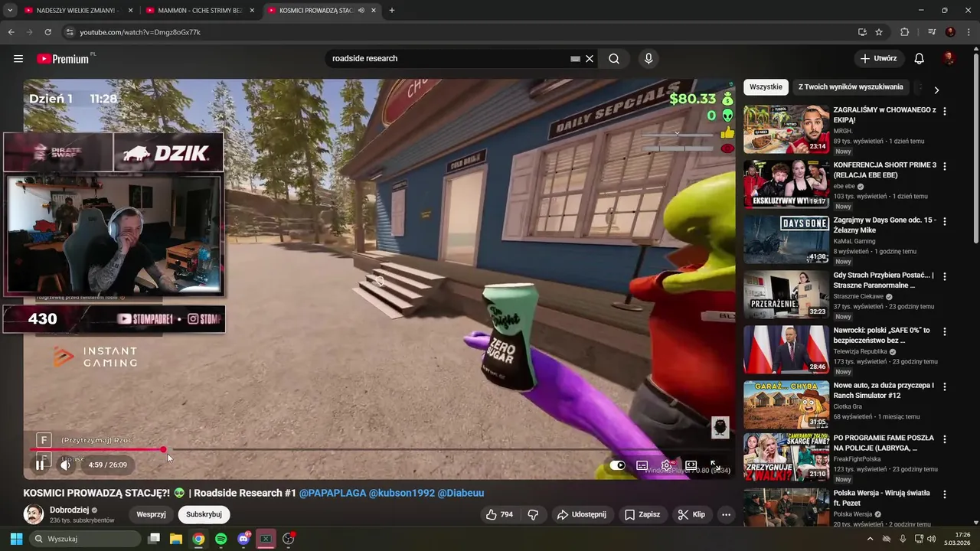
Task: Open Nawrocki polski SAFE 0% video title
Action: tap(881, 335)
